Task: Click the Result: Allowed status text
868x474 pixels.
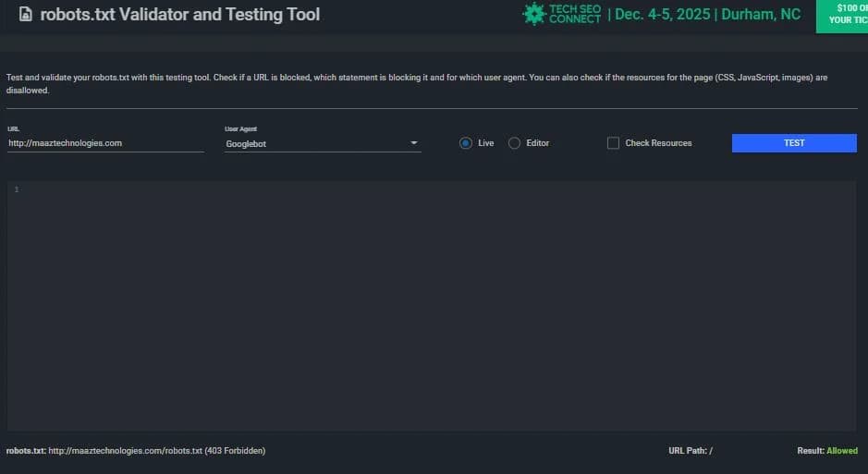Action: 827,451
